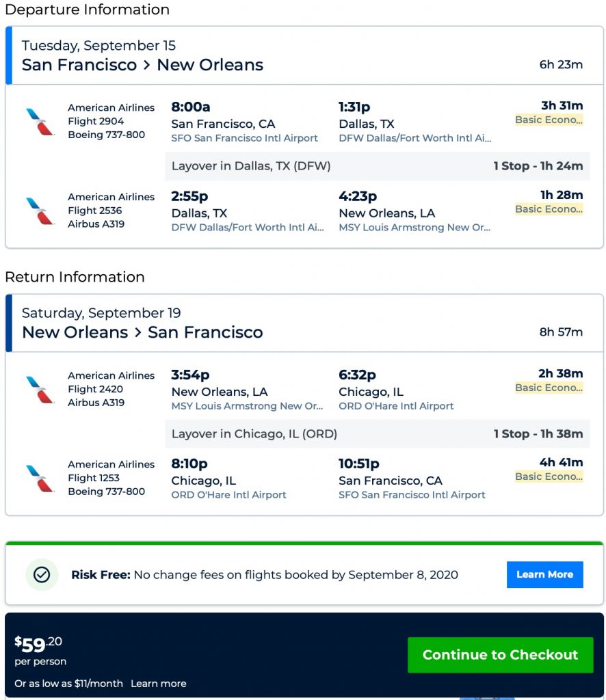
Task: Click the Layover in Chicago, IL (ORD) row
Action: coord(377,434)
